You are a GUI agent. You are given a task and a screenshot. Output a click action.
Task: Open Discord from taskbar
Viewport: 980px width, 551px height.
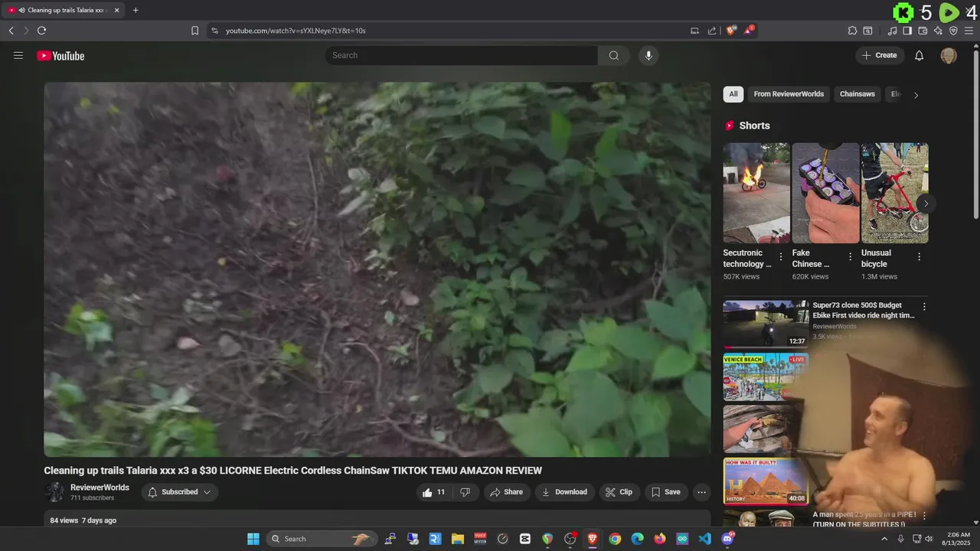pyautogui.click(x=727, y=539)
